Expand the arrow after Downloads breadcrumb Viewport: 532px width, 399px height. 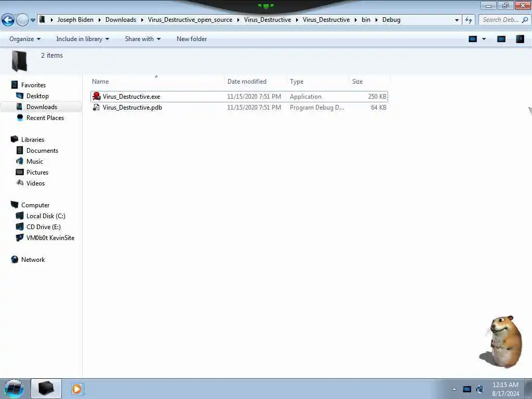click(142, 20)
